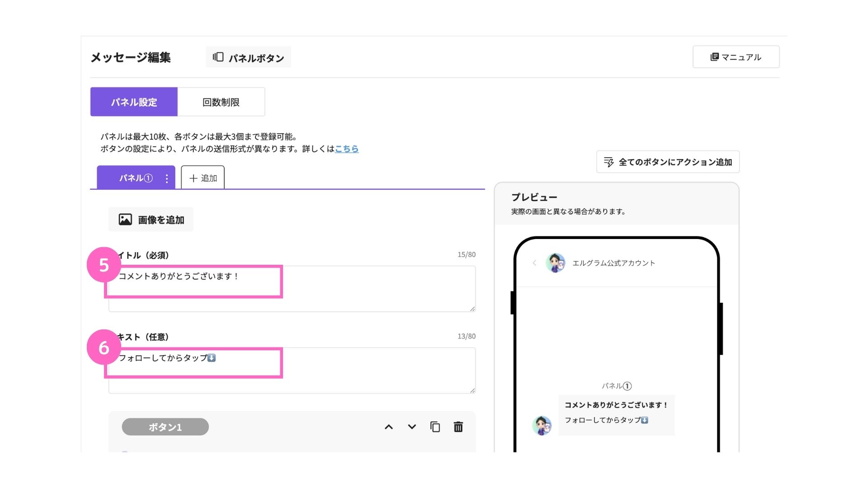
Task: Move ボタン1 up with the up arrow
Action: pyautogui.click(x=389, y=427)
